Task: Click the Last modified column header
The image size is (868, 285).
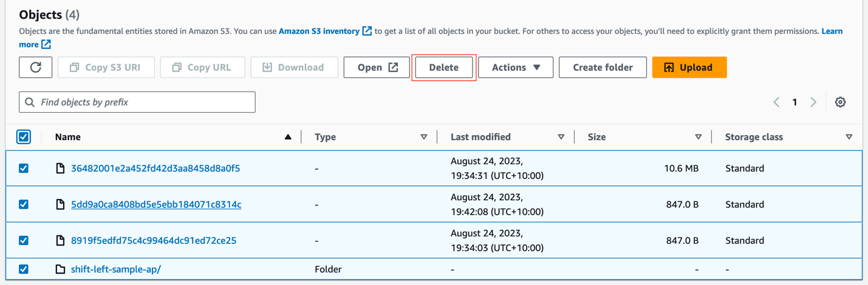Action: pyautogui.click(x=480, y=137)
